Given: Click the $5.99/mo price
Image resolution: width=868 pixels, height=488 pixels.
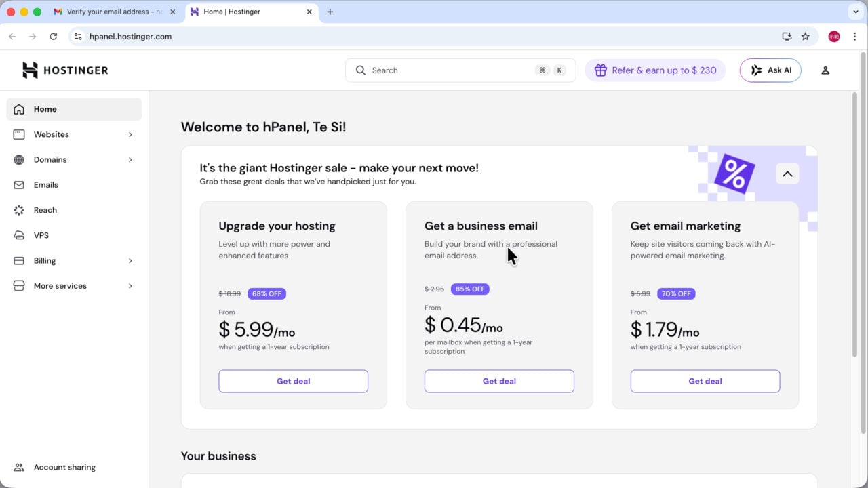Looking at the screenshot, I should point(257,330).
